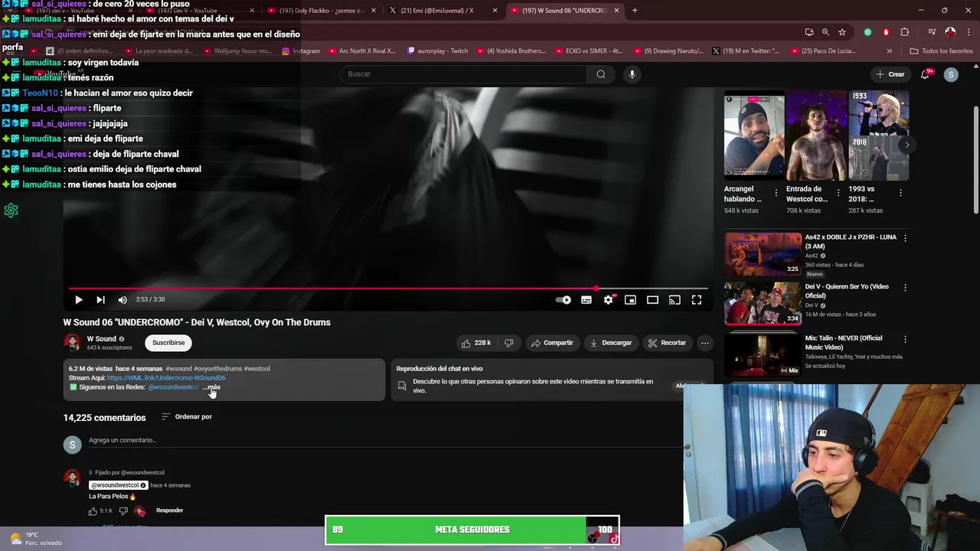Switch to miniplayer mode
Screen dimensions: 980x551
pyautogui.click(x=630, y=300)
